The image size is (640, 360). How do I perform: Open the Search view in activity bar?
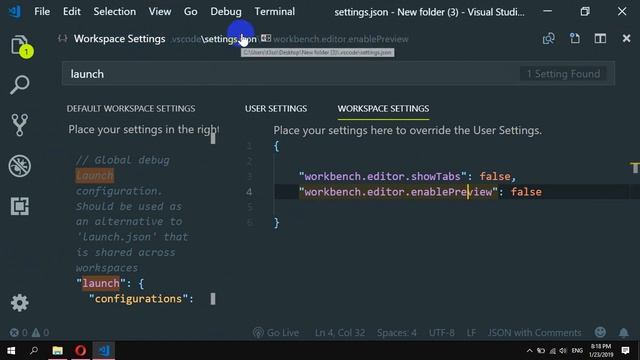[20, 85]
